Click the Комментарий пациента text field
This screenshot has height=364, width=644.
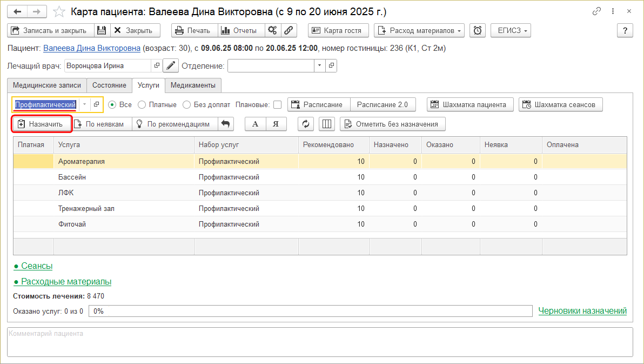click(319, 341)
